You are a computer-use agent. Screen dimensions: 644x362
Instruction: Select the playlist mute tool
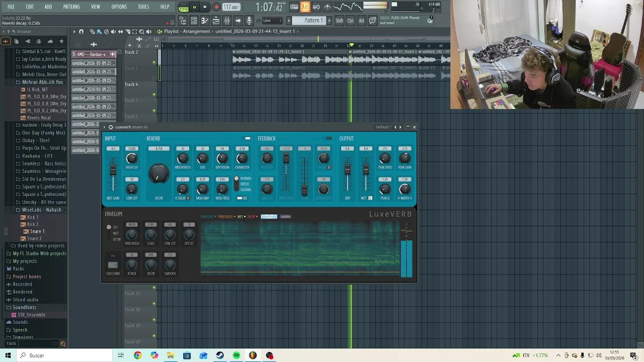[113, 32]
